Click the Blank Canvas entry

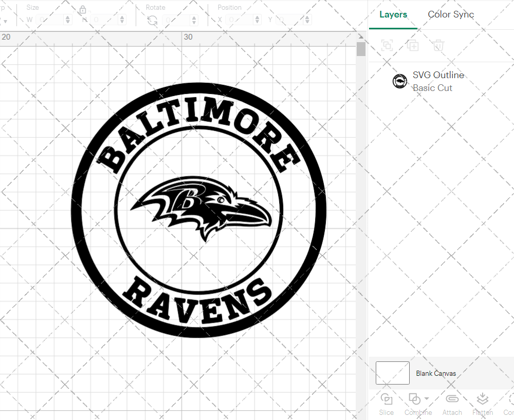pos(436,373)
